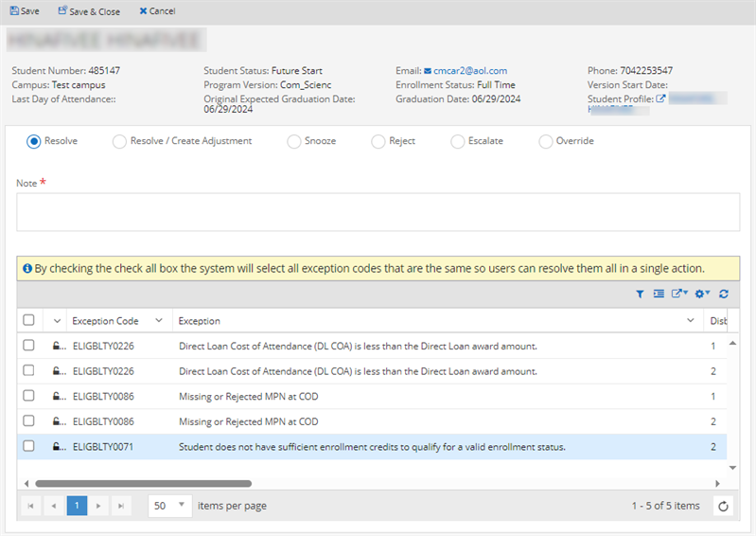This screenshot has width=756, height=536.
Task: Click the filter funnel icon above the grid
Action: point(641,294)
